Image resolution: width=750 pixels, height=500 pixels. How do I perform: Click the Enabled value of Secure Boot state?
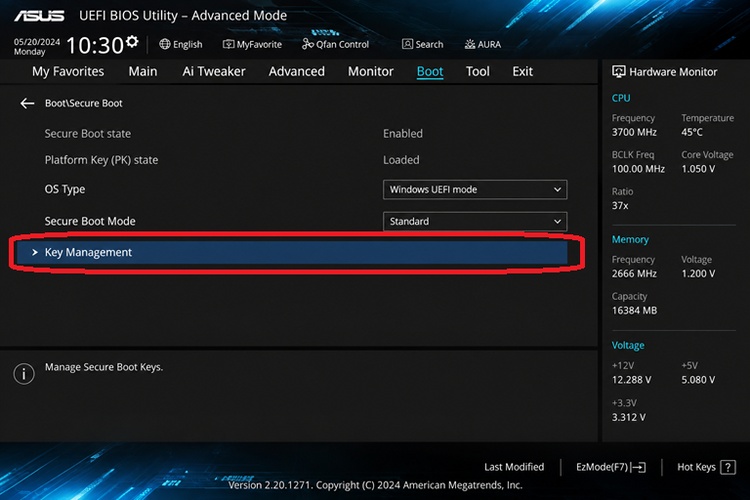pos(403,133)
